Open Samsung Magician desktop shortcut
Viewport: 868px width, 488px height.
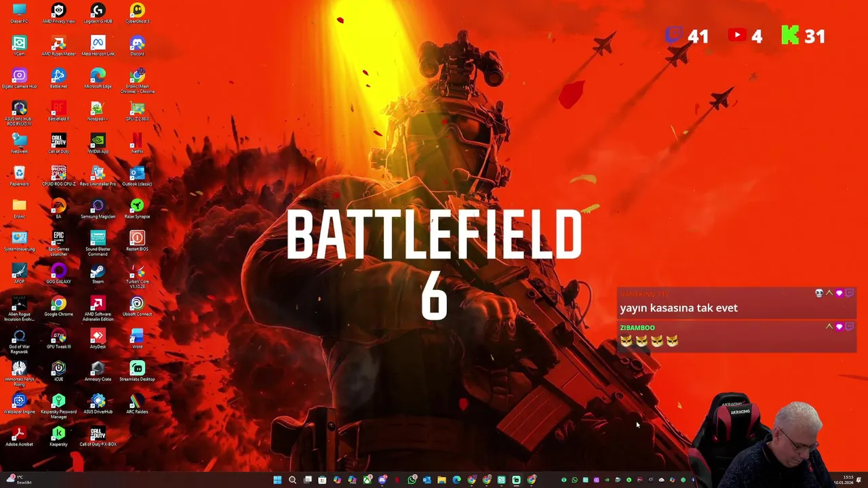tap(98, 208)
